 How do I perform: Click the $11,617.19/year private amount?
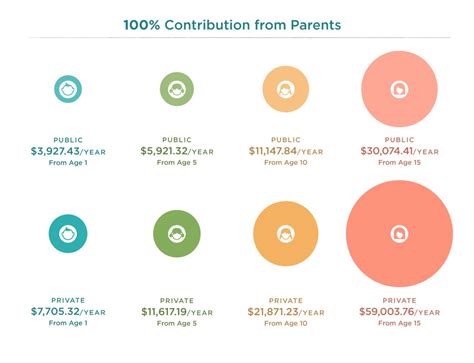click(x=177, y=312)
